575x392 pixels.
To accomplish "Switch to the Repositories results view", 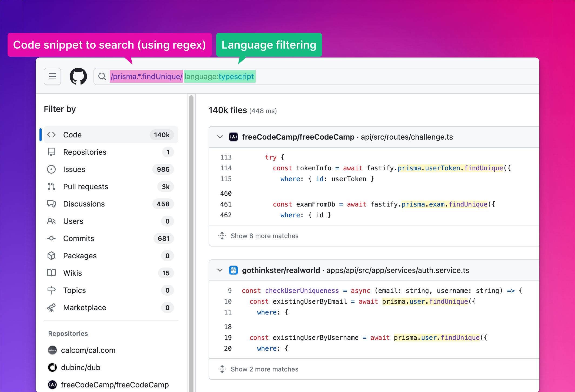I will [85, 152].
